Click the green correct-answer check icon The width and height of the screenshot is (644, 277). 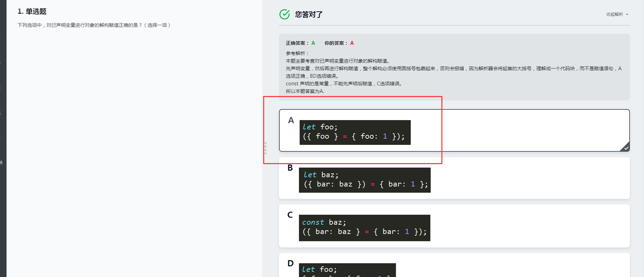[285, 14]
